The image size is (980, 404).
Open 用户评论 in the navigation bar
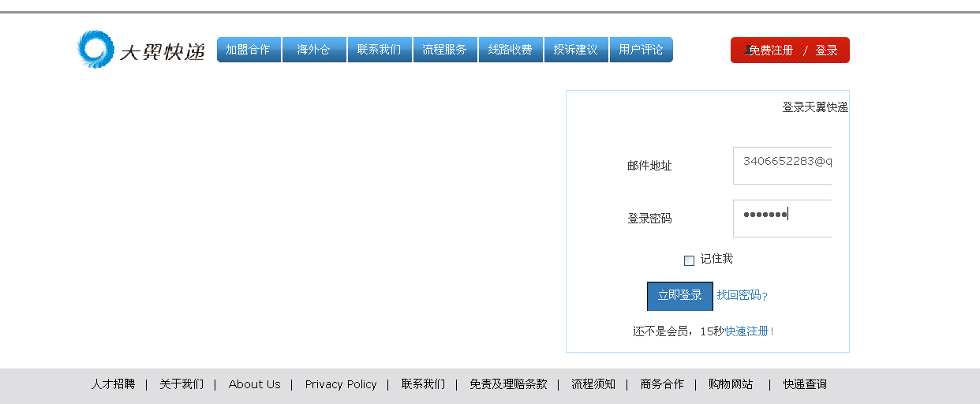point(641,50)
